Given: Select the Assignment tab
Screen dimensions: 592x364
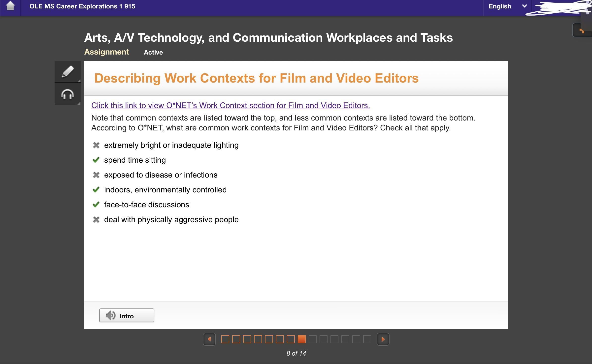Looking at the screenshot, I should tap(106, 52).
